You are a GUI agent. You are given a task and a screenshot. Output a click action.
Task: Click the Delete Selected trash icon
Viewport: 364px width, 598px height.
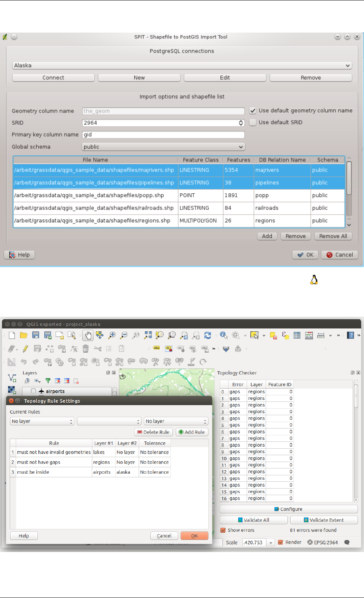85,349
